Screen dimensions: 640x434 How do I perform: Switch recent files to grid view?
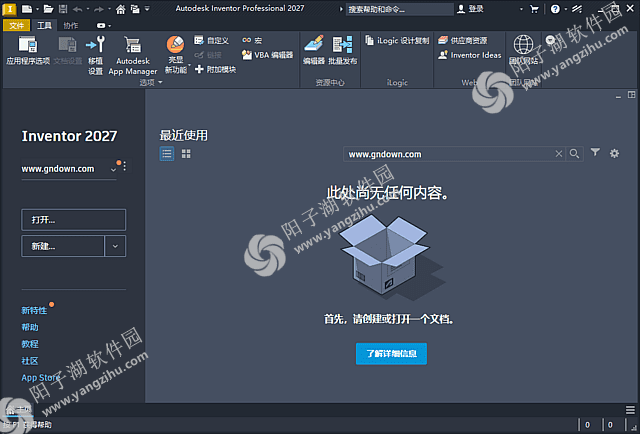186,154
